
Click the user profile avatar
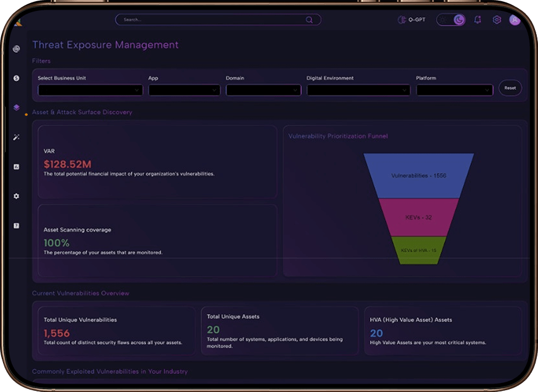pyautogui.click(x=514, y=20)
